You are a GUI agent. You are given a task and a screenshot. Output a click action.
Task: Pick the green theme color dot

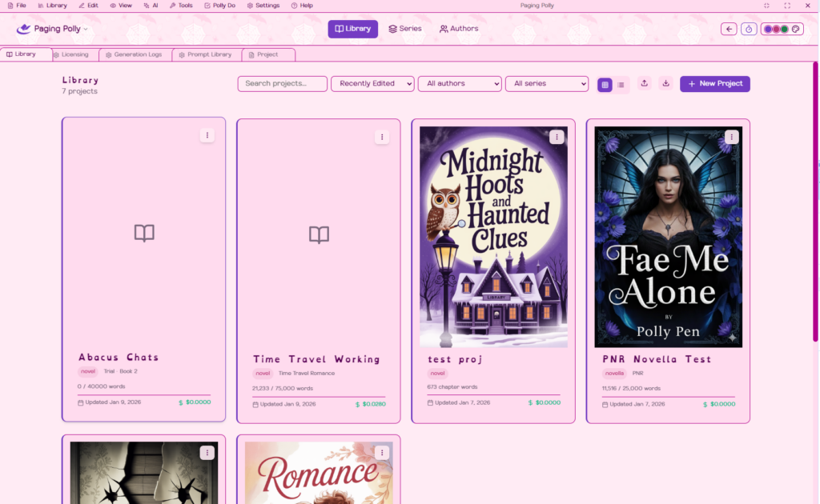coord(784,30)
